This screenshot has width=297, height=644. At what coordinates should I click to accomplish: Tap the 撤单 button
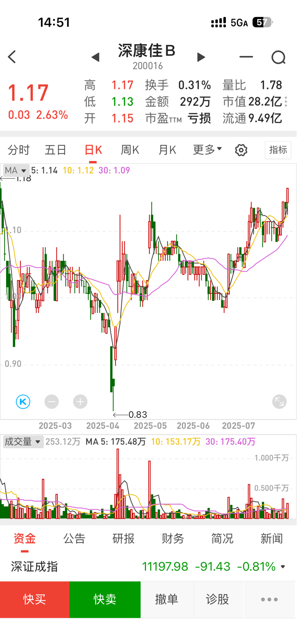coord(167,600)
